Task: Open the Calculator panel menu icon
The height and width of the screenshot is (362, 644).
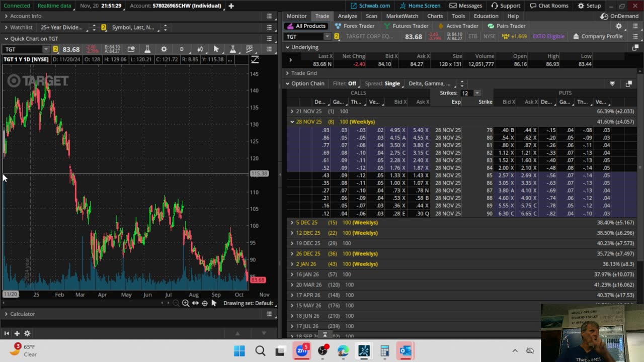Action: pyautogui.click(x=269, y=314)
